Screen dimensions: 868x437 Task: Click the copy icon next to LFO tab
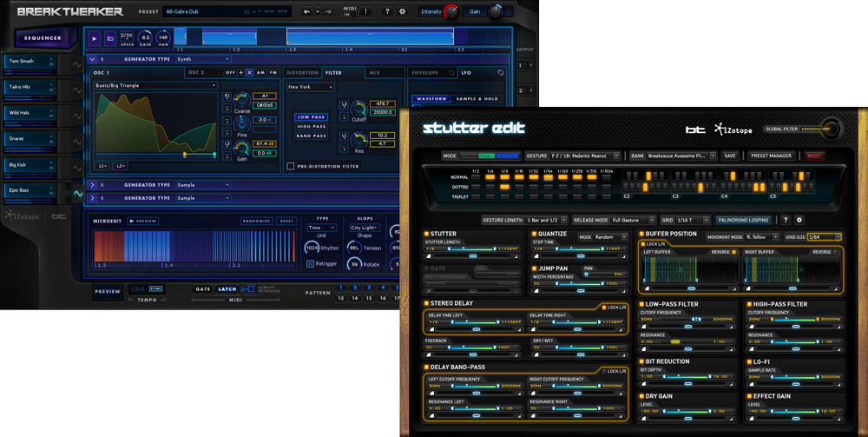click(501, 73)
